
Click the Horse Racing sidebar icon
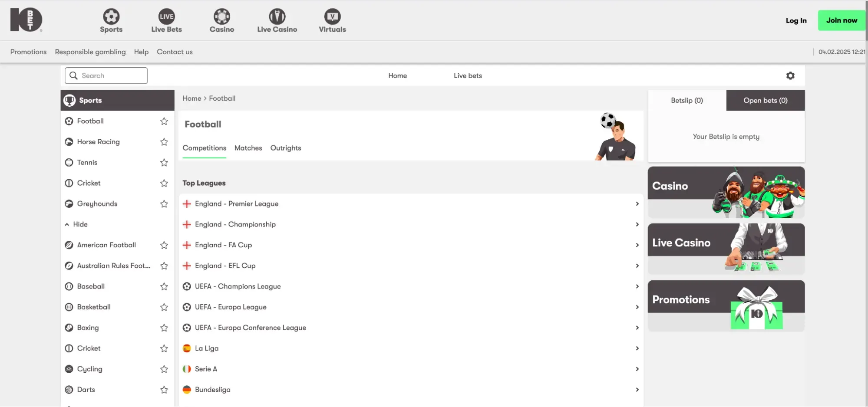pos(69,142)
